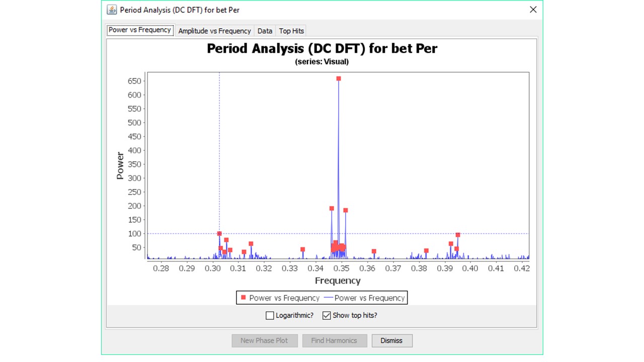
Task: Click the red top-hit marker at power 100
Action: click(x=219, y=234)
